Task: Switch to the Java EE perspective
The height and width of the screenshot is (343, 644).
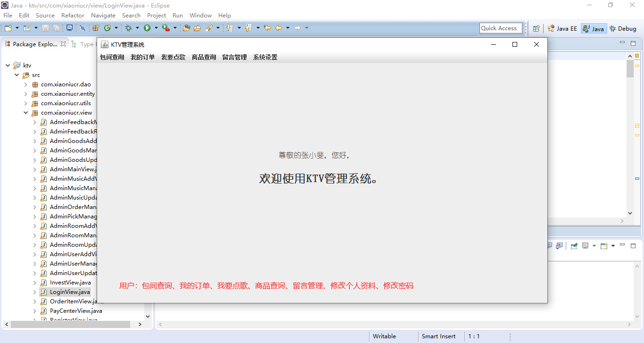Action: coord(562,28)
